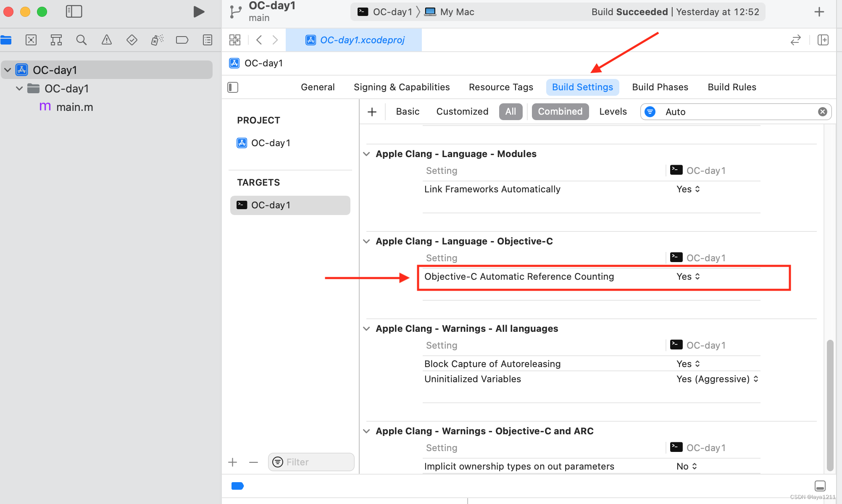842x504 pixels.
Task: Collapse the OC-day1 project root
Action: click(x=8, y=70)
